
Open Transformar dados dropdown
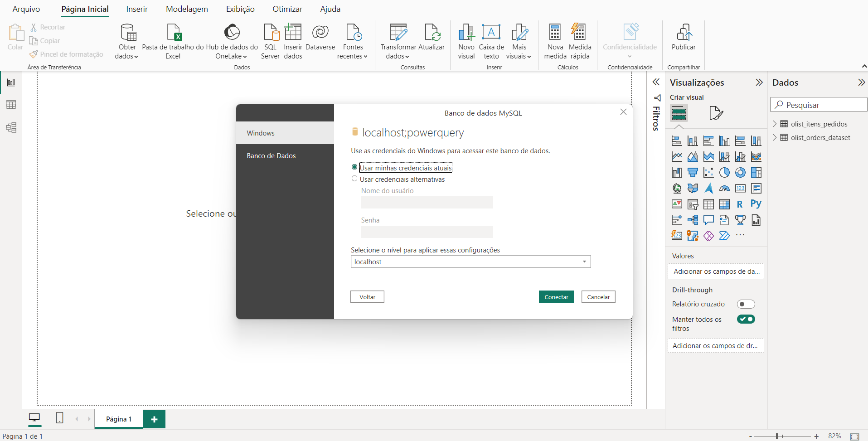tap(398, 42)
